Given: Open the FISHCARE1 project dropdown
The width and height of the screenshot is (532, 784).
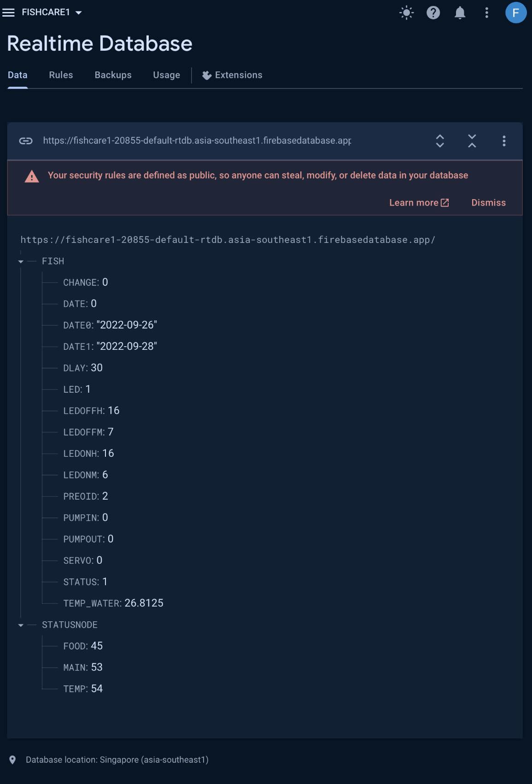Looking at the screenshot, I should (x=52, y=12).
